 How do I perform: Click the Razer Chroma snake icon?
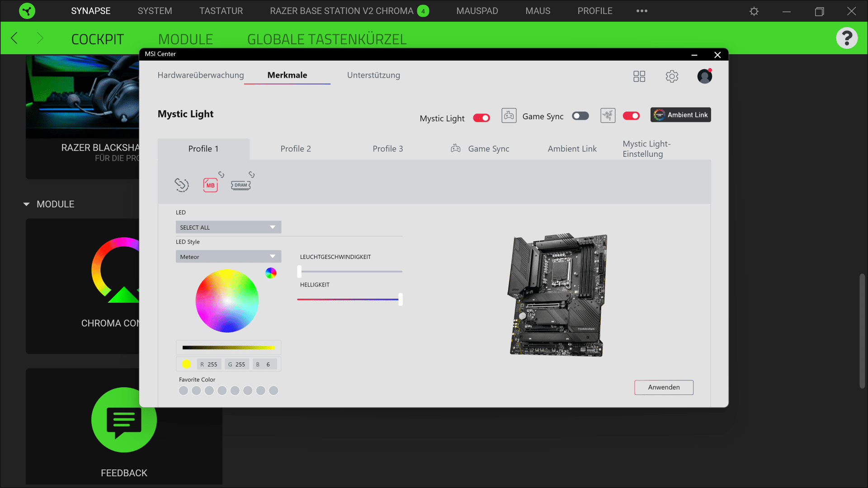(x=608, y=116)
